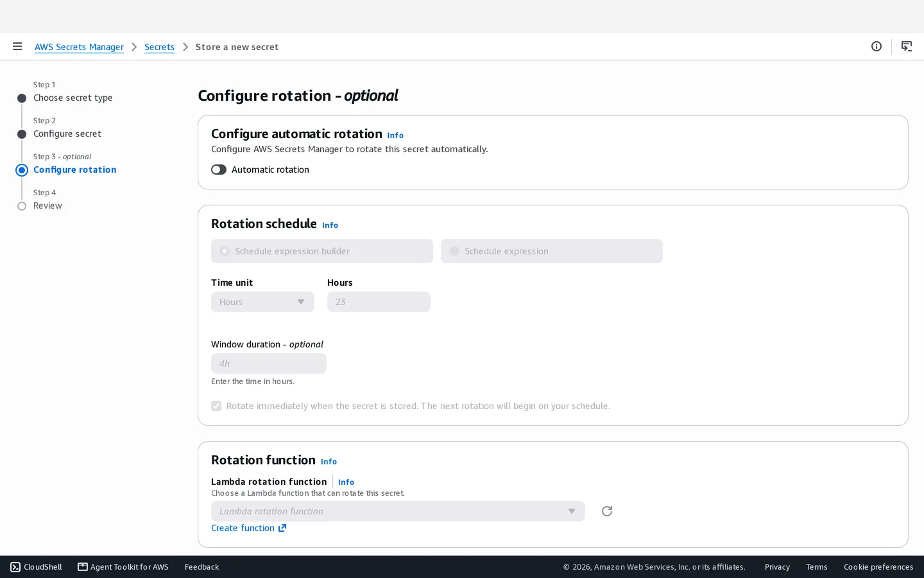Screen dimensions: 924x578
Task: Open Terms link in footer
Action: (x=817, y=567)
